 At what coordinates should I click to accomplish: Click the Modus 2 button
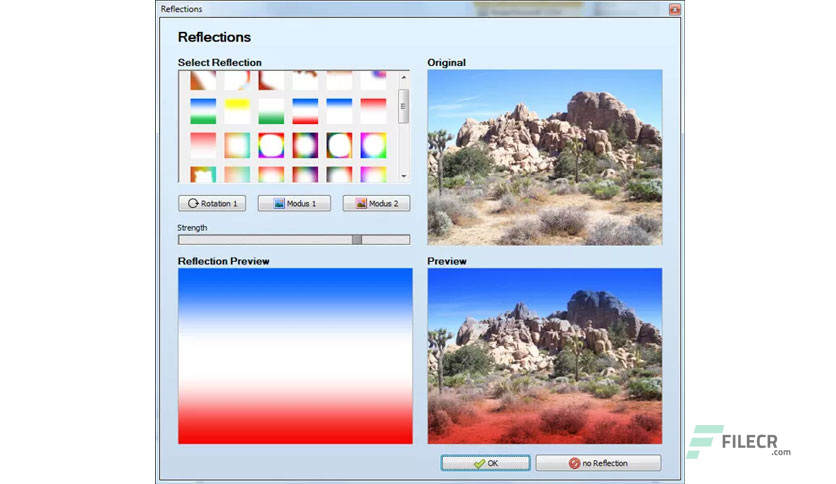pos(376,203)
